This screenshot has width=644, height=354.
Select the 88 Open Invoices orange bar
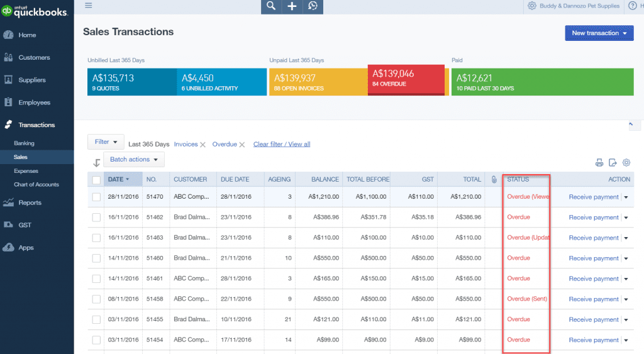(x=318, y=82)
